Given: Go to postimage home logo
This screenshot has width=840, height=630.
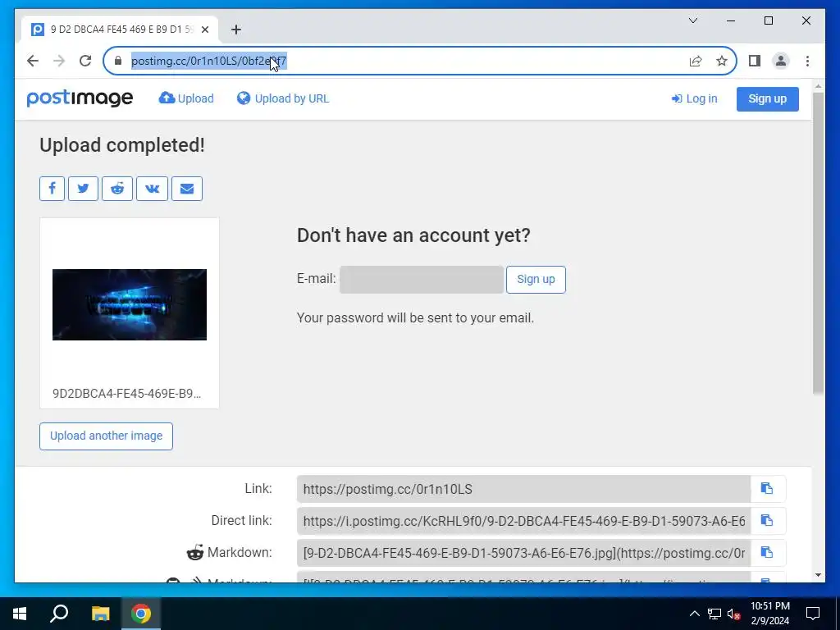Looking at the screenshot, I should click(x=80, y=98).
